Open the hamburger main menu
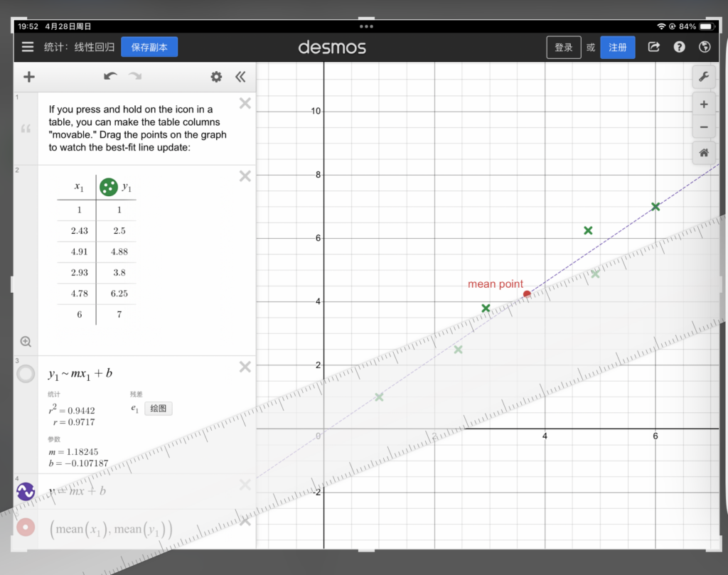The height and width of the screenshot is (575, 728). pyautogui.click(x=28, y=48)
